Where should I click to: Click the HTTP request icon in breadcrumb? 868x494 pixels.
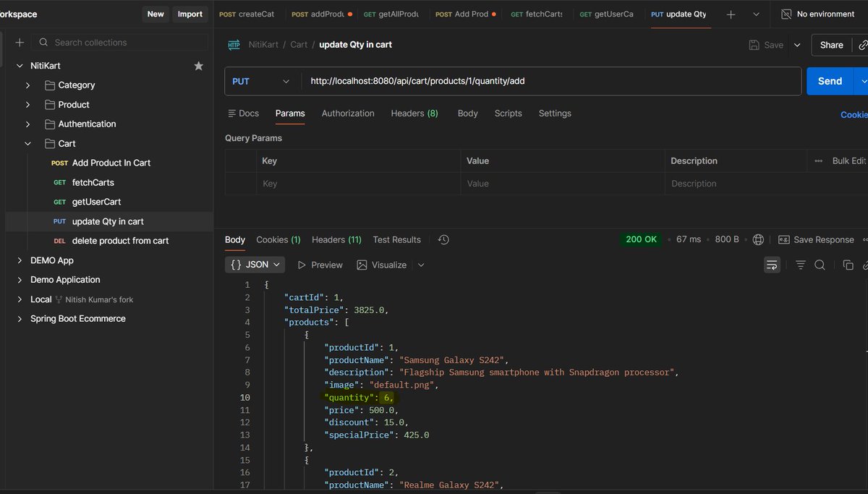click(x=234, y=45)
